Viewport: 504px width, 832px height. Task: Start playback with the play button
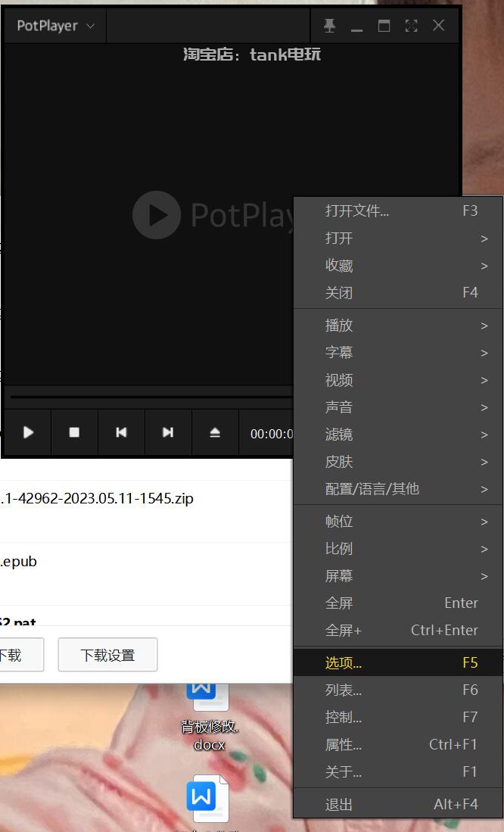pos(28,432)
